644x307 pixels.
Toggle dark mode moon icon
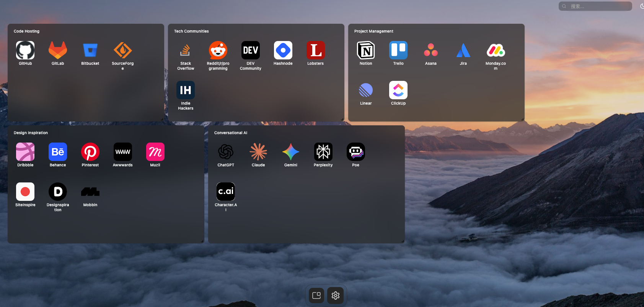click(642, 6)
